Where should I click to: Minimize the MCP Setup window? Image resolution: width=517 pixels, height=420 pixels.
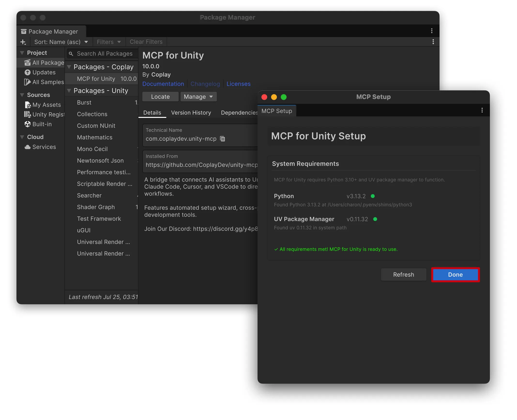(x=274, y=97)
